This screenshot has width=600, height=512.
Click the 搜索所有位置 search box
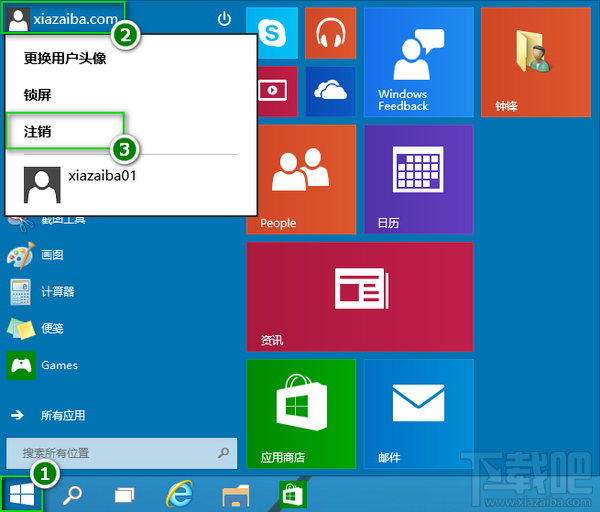tap(110, 453)
